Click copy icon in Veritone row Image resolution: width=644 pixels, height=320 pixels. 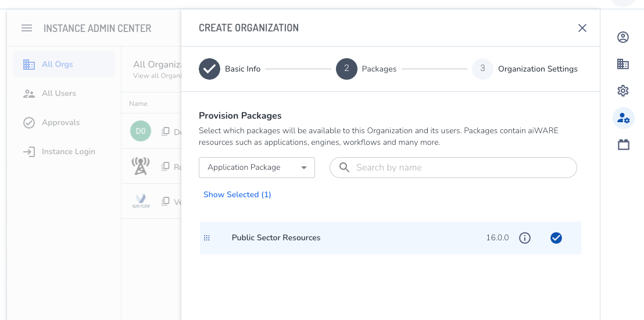(x=166, y=201)
